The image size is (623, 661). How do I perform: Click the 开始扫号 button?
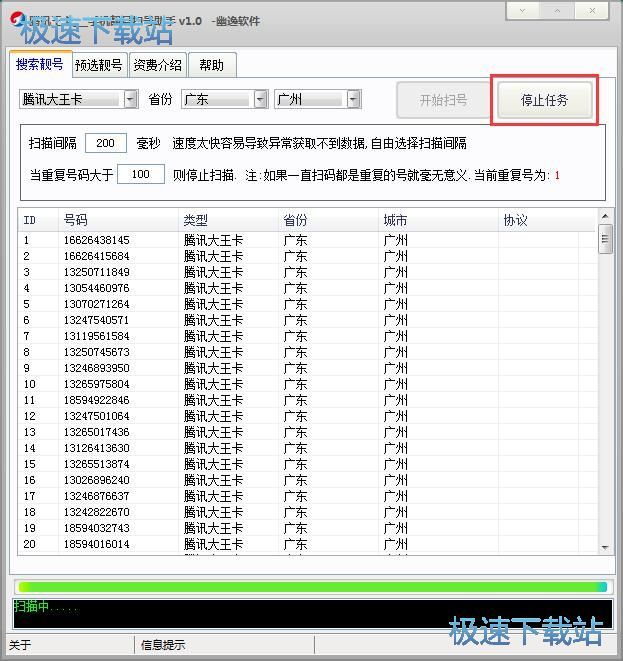pyautogui.click(x=443, y=100)
